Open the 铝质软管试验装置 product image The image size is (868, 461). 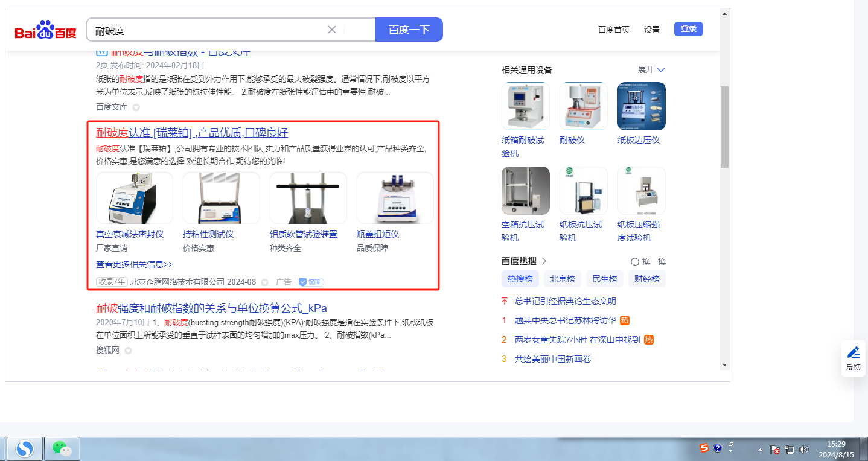pyautogui.click(x=308, y=198)
